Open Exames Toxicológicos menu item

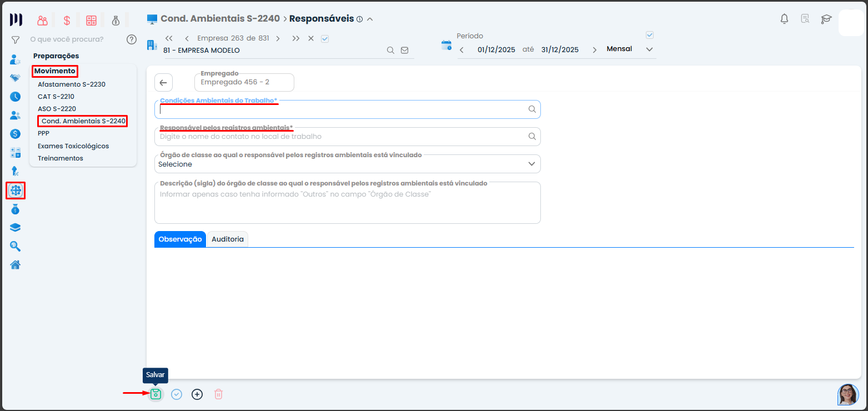pos(73,146)
